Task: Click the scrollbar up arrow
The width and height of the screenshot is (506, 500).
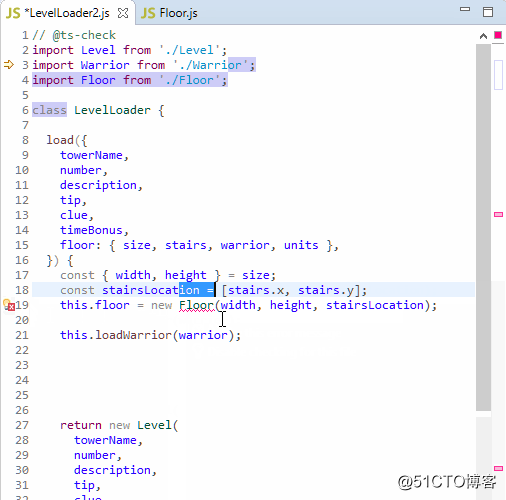Action: pyautogui.click(x=483, y=36)
